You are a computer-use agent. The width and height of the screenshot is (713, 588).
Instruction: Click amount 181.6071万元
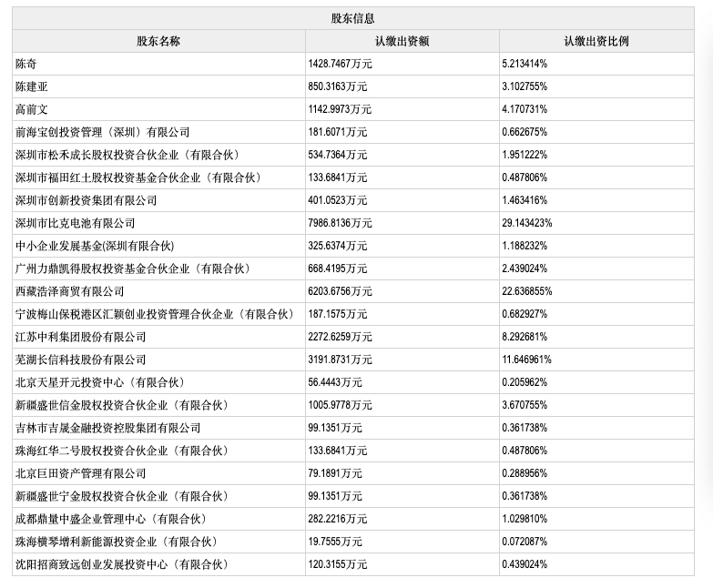click(x=338, y=132)
